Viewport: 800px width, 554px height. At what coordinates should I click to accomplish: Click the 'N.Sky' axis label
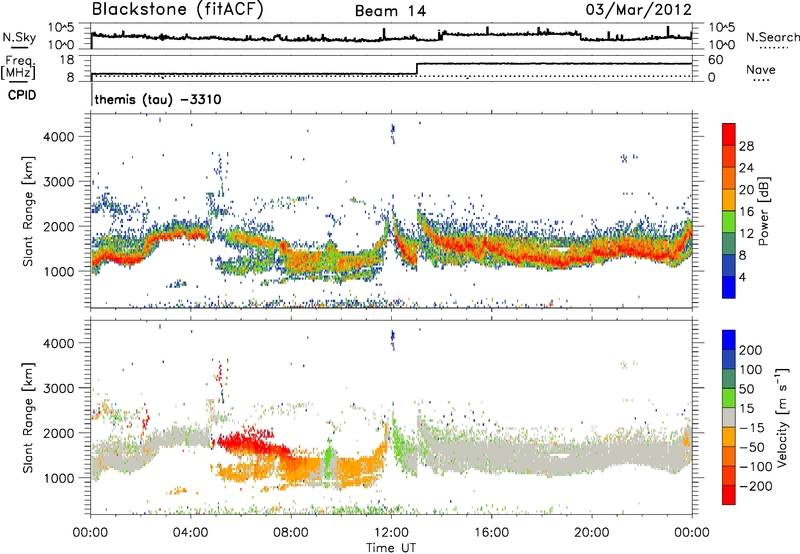[x=19, y=37]
